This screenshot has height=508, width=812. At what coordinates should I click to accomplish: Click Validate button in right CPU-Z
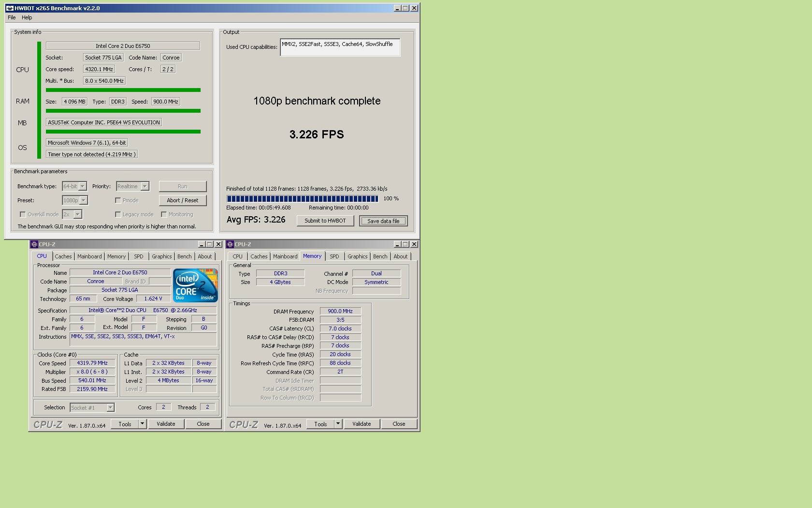(x=362, y=424)
